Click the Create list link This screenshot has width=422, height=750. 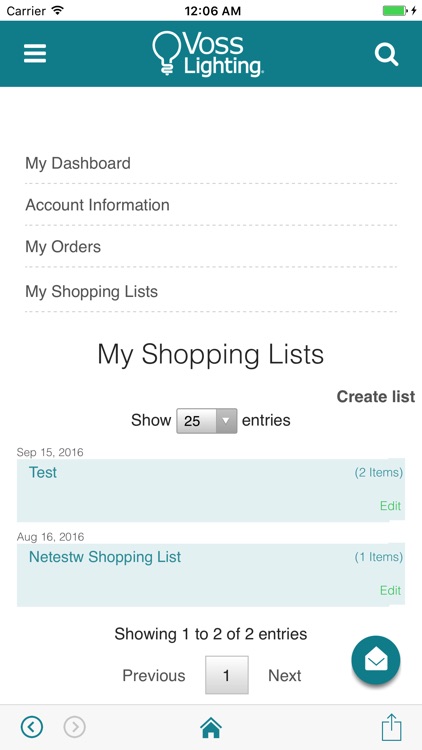(376, 397)
